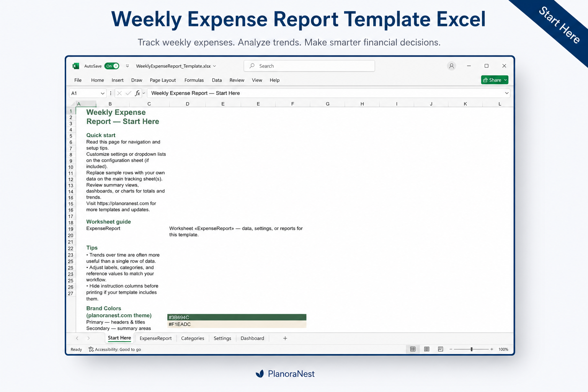The height and width of the screenshot is (392, 588).
Task: Expand the formula bar with chevron
Action: click(x=507, y=93)
